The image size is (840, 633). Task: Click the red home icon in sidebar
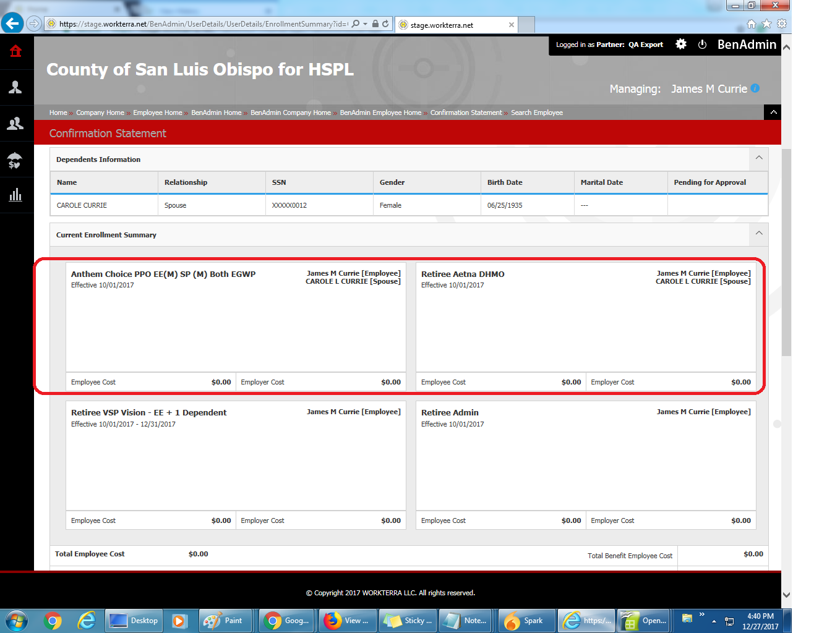point(16,51)
